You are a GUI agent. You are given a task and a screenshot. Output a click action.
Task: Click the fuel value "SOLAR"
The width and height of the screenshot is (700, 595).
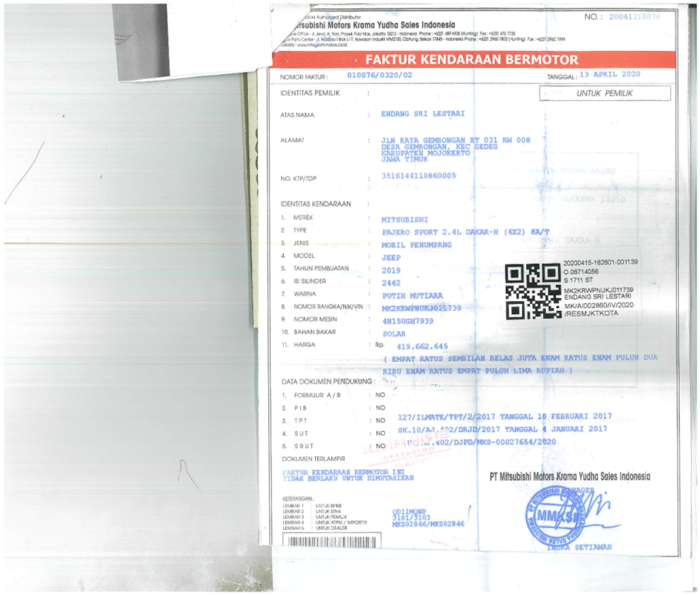(x=394, y=334)
